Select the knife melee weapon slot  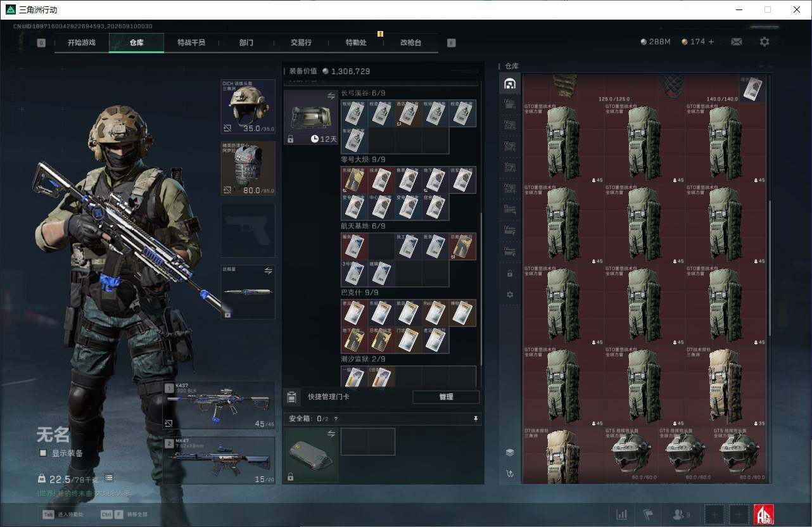pyautogui.click(x=248, y=292)
